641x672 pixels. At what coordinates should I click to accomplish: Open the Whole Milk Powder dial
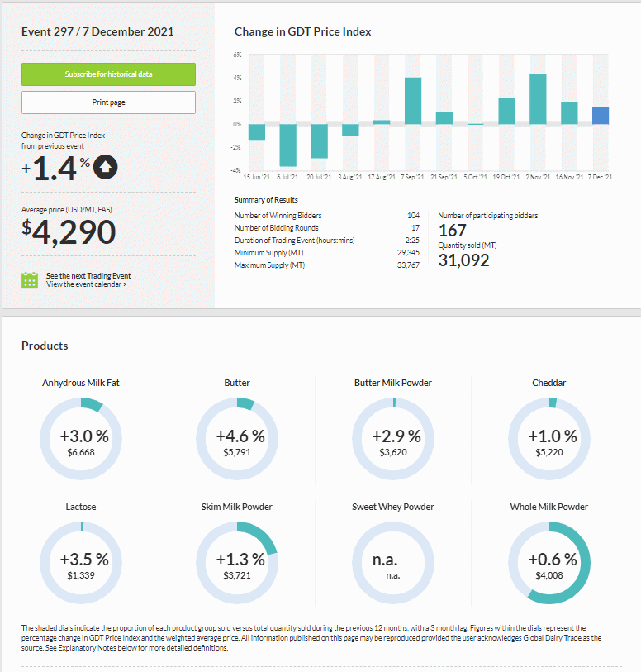(x=549, y=563)
